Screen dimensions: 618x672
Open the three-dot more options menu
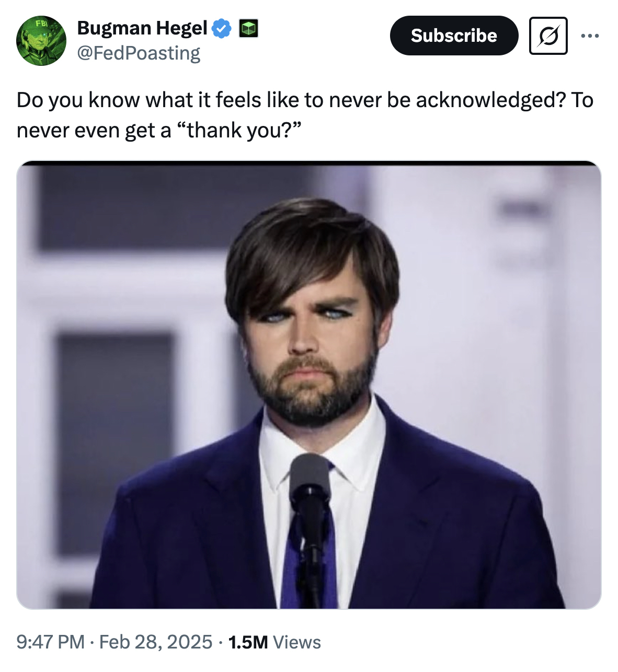(590, 36)
